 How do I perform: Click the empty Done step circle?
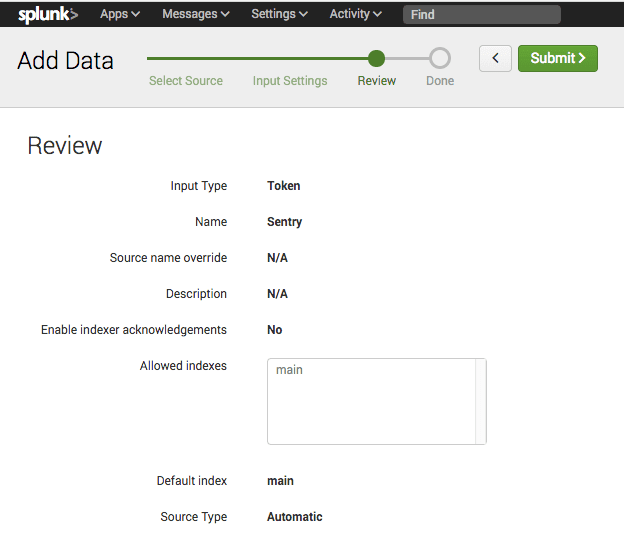pos(440,58)
